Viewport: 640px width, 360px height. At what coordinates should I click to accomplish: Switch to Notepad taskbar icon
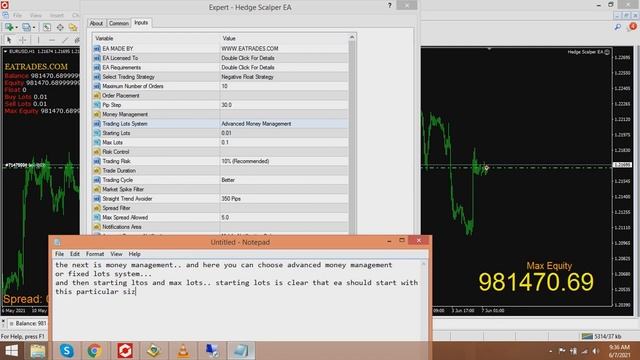(241, 351)
